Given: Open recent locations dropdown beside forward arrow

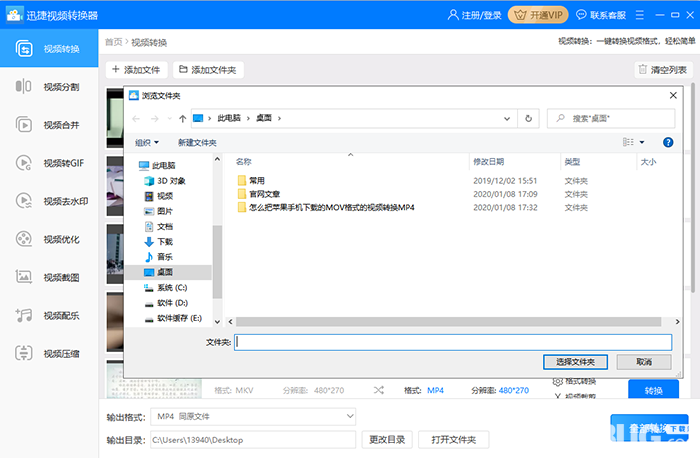Looking at the screenshot, I should (170, 119).
